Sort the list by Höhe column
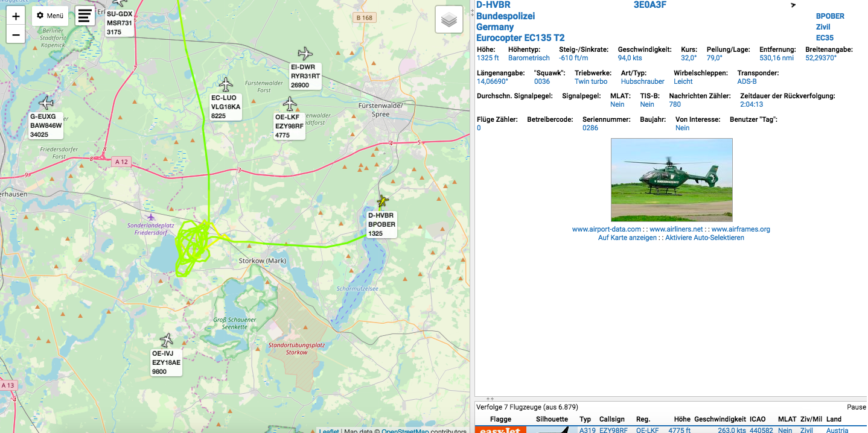868x433 pixels. (x=682, y=419)
